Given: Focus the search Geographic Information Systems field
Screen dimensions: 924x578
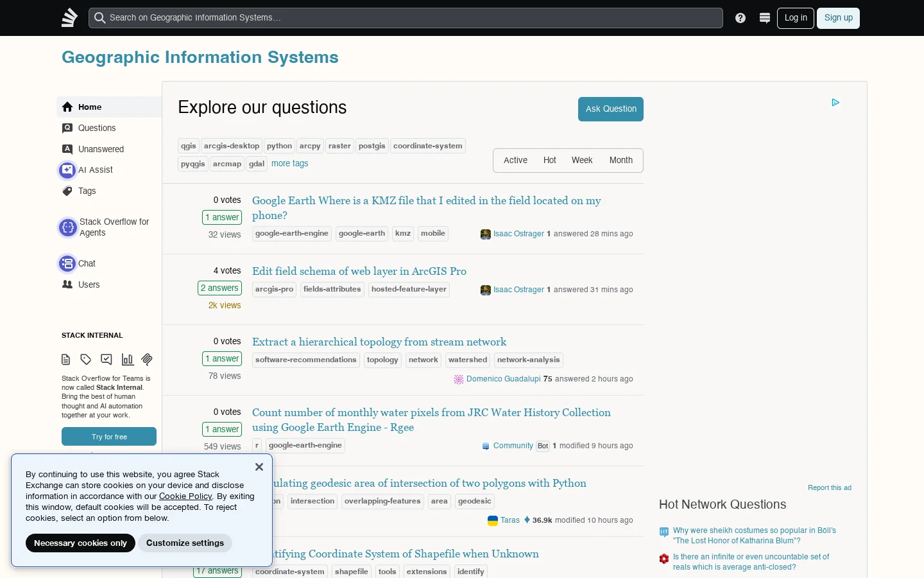Looking at the screenshot, I should pyautogui.click(x=406, y=18).
